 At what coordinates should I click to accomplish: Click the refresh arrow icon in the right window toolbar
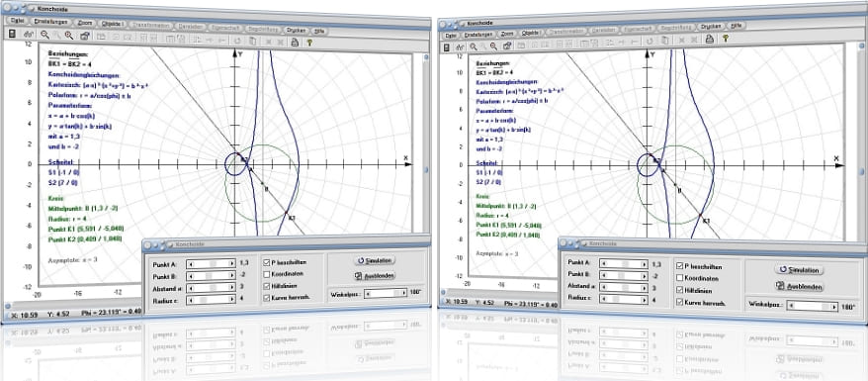[650, 41]
